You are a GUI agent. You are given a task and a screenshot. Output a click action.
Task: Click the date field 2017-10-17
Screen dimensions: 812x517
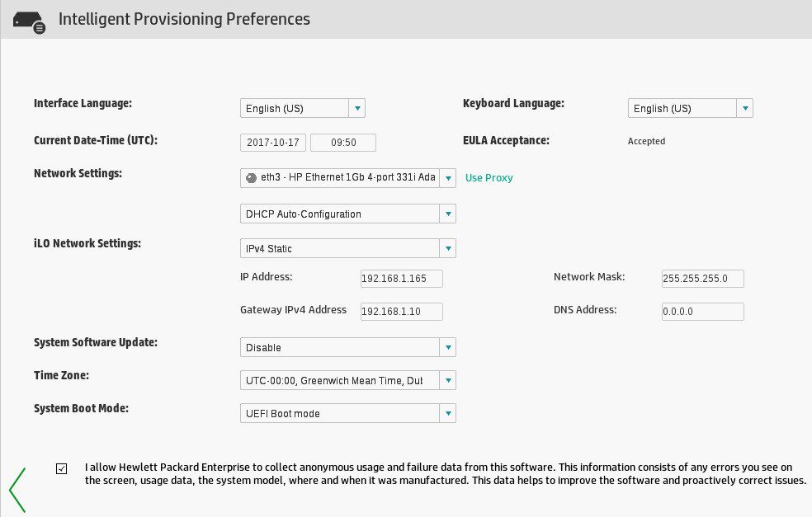coord(273,143)
